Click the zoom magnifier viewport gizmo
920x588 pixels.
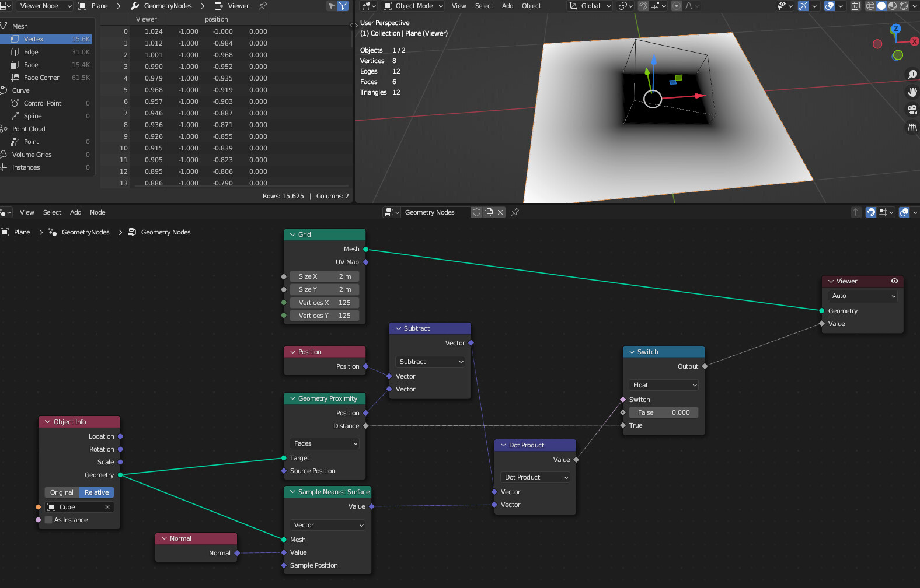[912, 74]
